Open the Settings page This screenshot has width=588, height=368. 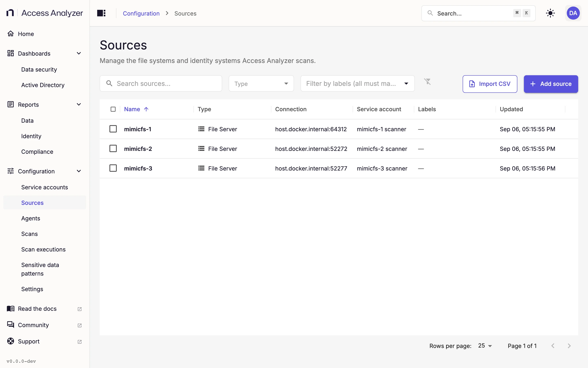pos(32,289)
